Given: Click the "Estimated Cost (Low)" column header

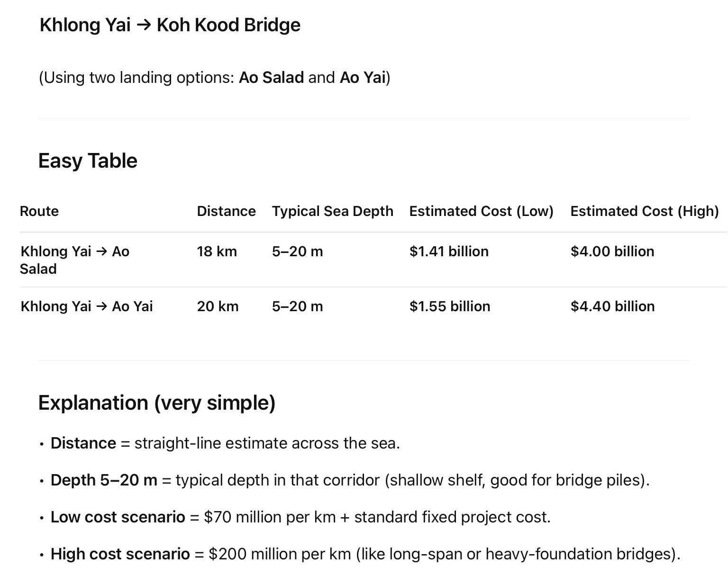Looking at the screenshot, I should [481, 211].
